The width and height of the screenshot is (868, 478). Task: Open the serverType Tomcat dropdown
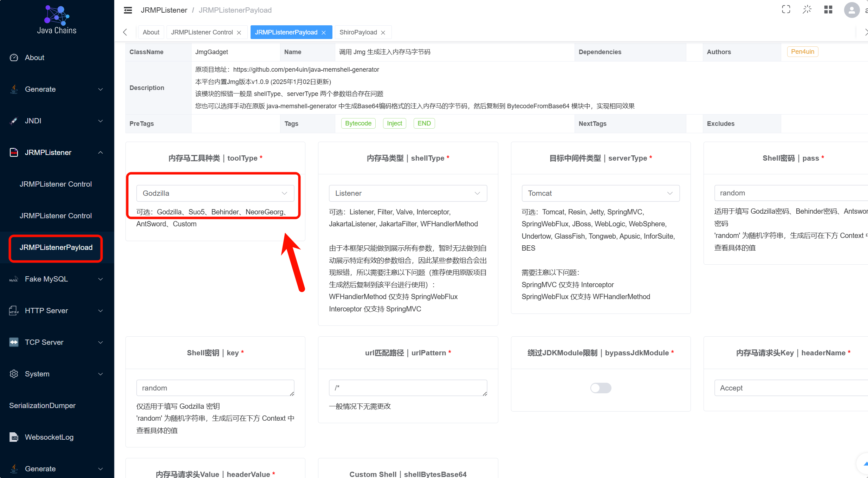600,193
